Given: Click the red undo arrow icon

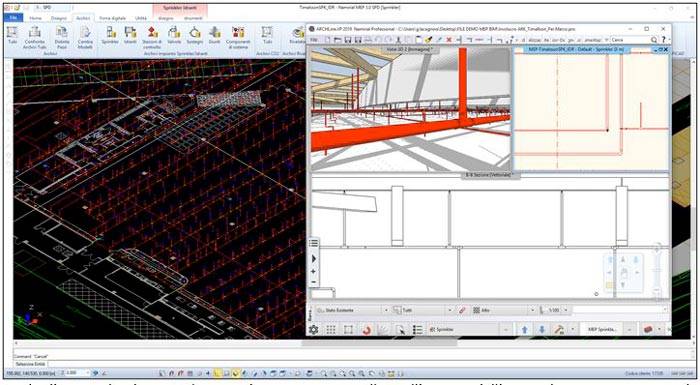Looking at the screenshot, I should tap(367, 330).
